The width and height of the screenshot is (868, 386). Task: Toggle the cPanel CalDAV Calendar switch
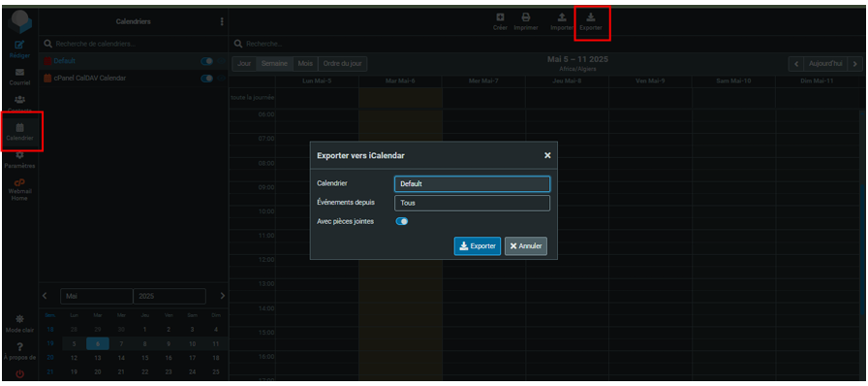(x=207, y=79)
